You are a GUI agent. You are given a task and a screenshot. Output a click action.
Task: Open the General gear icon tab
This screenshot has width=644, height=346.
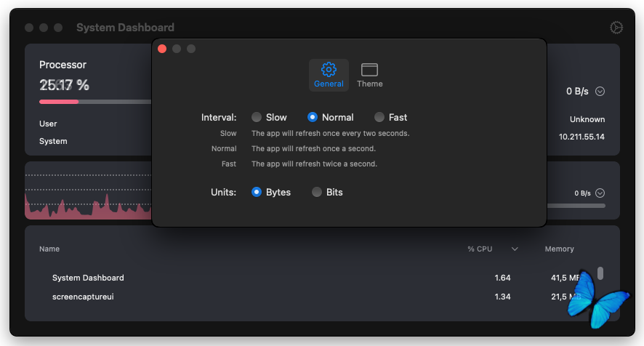coord(329,75)
